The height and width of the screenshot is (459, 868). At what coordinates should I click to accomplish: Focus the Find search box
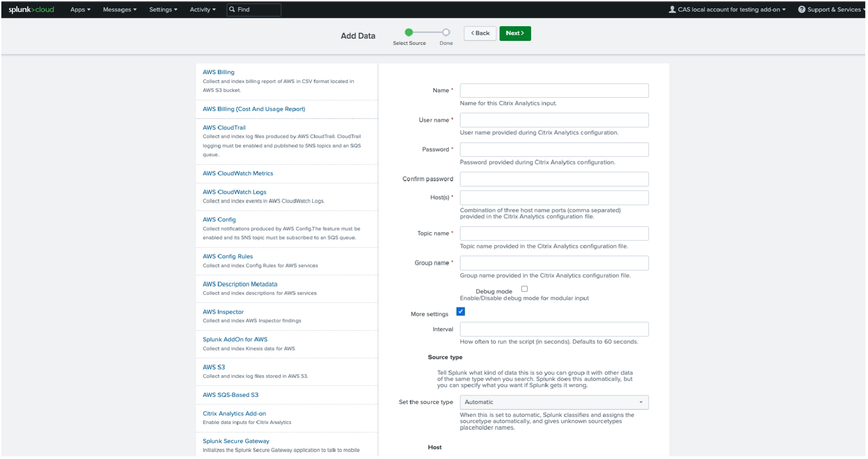click(x=254, y=10)
